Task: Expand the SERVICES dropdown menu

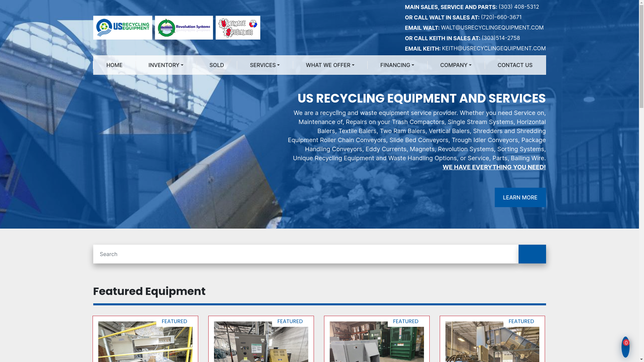Action: pos(265,65)
